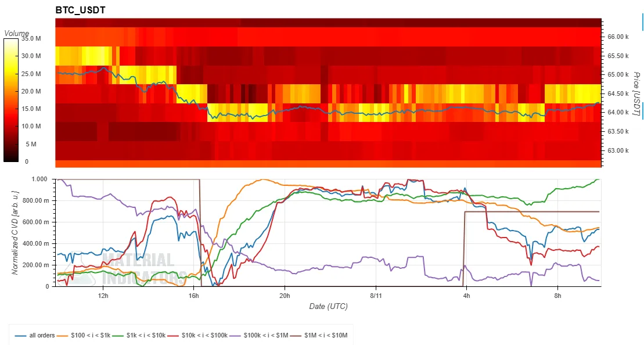Click the '8h' time axis tick

click(x=557, y=295)
